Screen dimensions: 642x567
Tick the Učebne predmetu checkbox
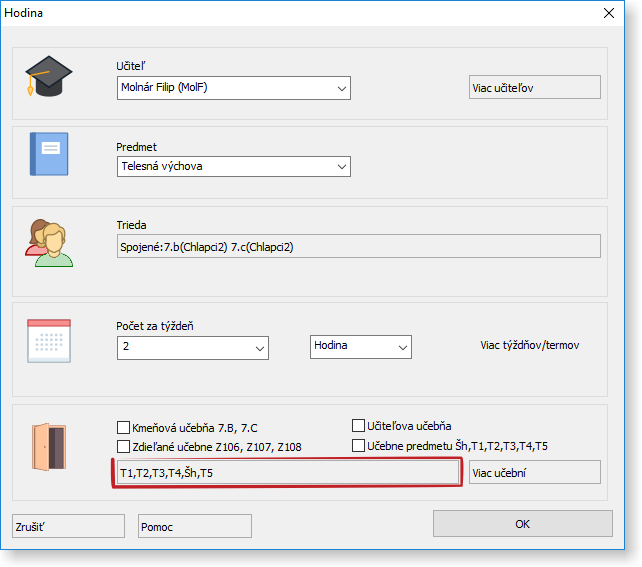(359, 446)
